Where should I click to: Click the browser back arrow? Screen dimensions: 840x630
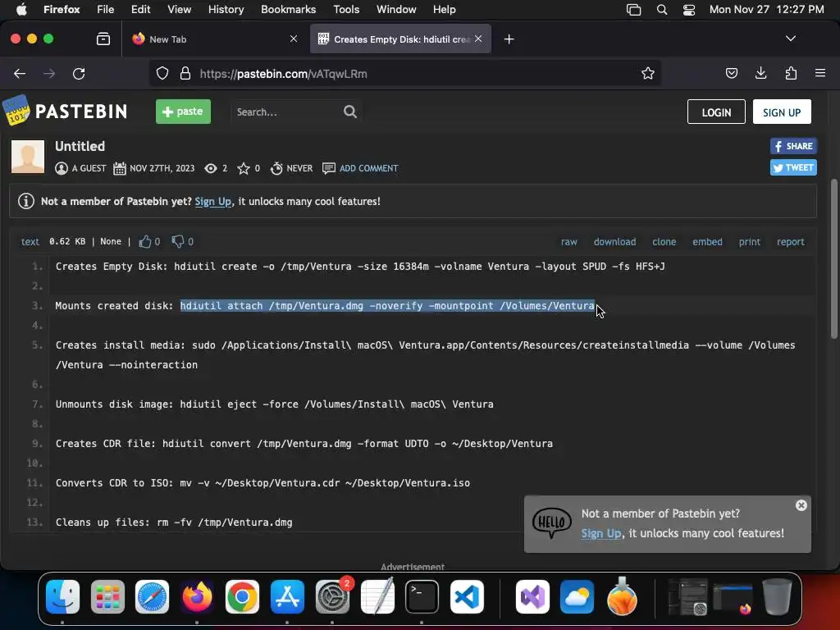click(x=20, y=73)
